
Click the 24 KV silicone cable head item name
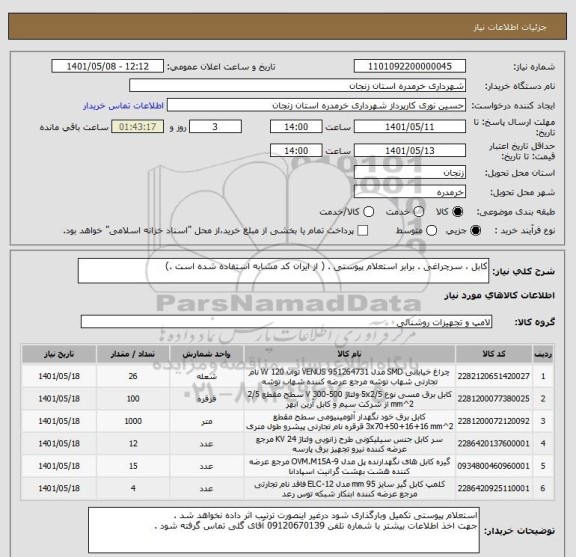(349, 444)
